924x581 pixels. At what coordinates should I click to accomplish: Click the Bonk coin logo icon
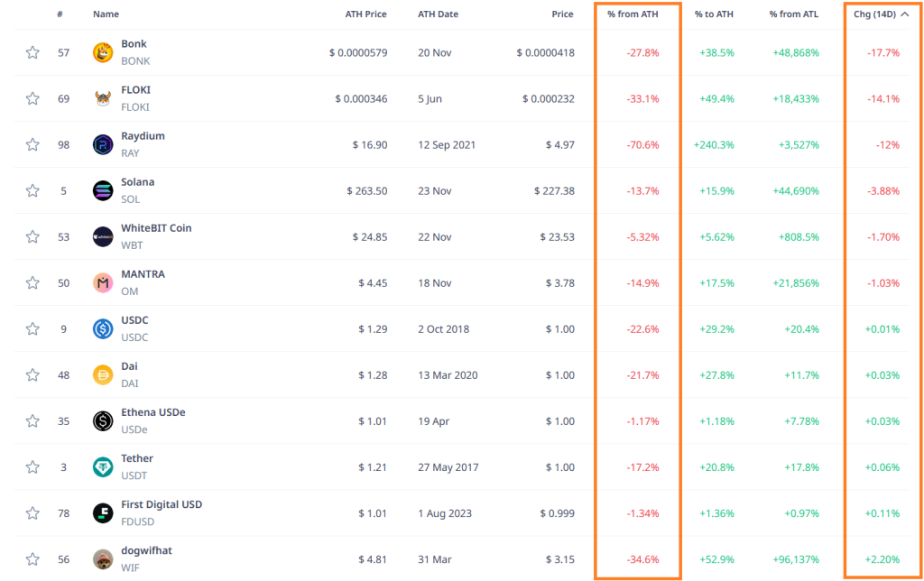pyautogui.click(x=103, y=52)
